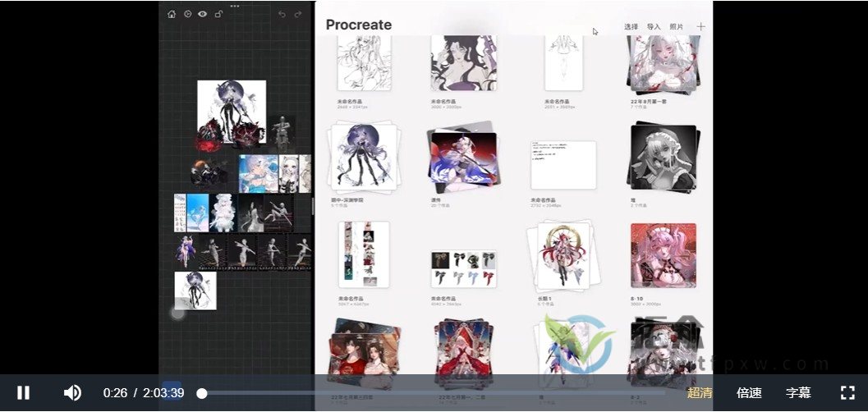The width and height of the screenshot is (868, 412).
Task: Open the three-dot multitasking handle
Action: 235,6
